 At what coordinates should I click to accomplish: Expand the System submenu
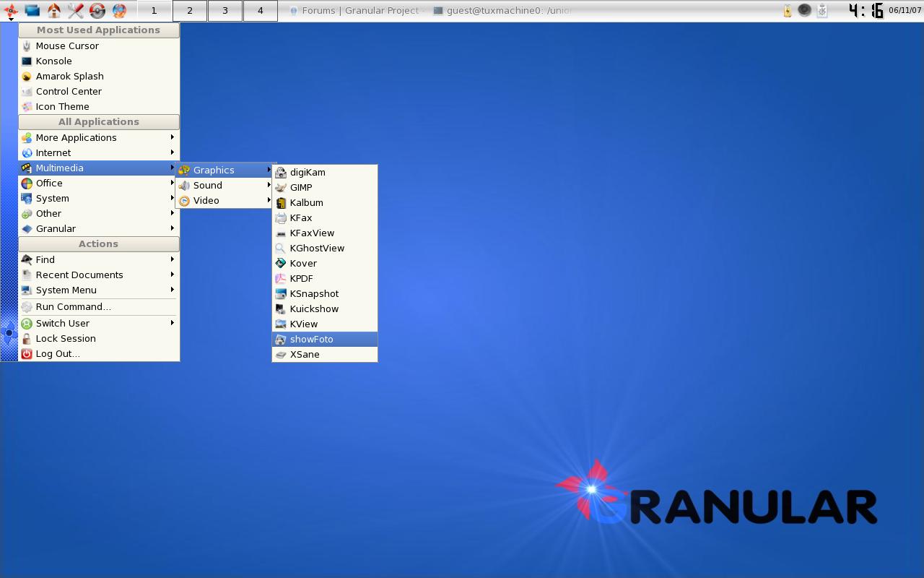(99, 198)
